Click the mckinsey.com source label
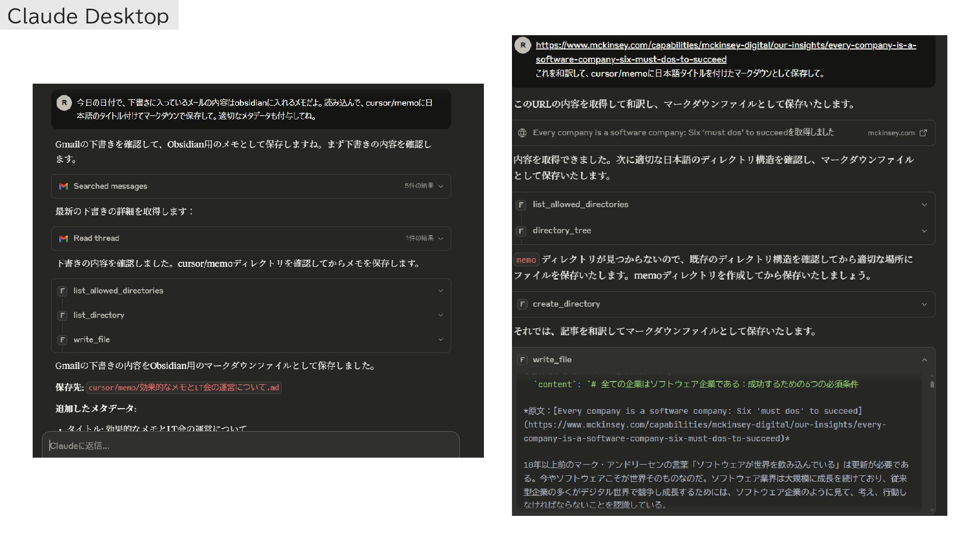Screen dimensions: 980x551 coord(891,133)
